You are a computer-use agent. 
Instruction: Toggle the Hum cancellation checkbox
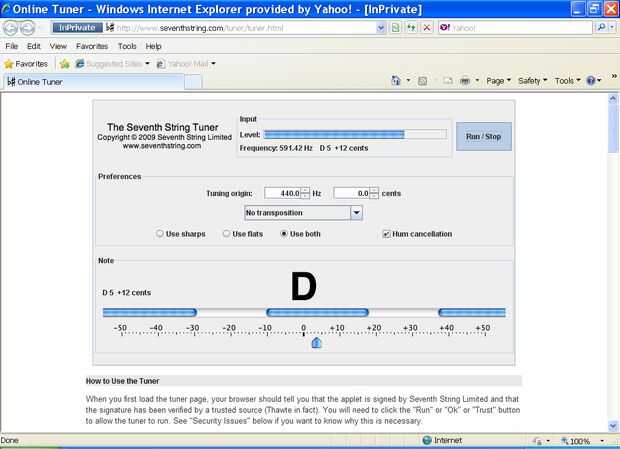pyautogui.click(x=386, y=234)
